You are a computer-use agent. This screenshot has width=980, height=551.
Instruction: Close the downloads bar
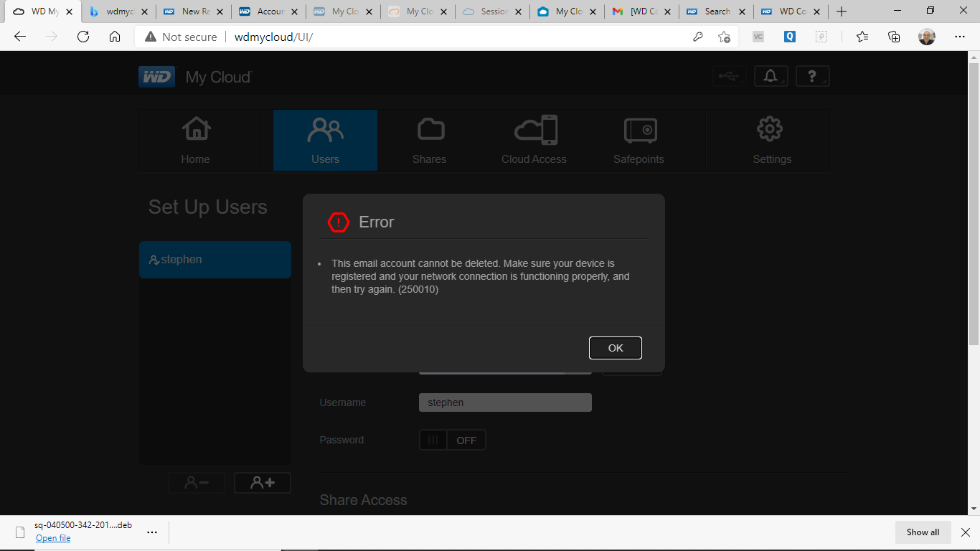966,532
